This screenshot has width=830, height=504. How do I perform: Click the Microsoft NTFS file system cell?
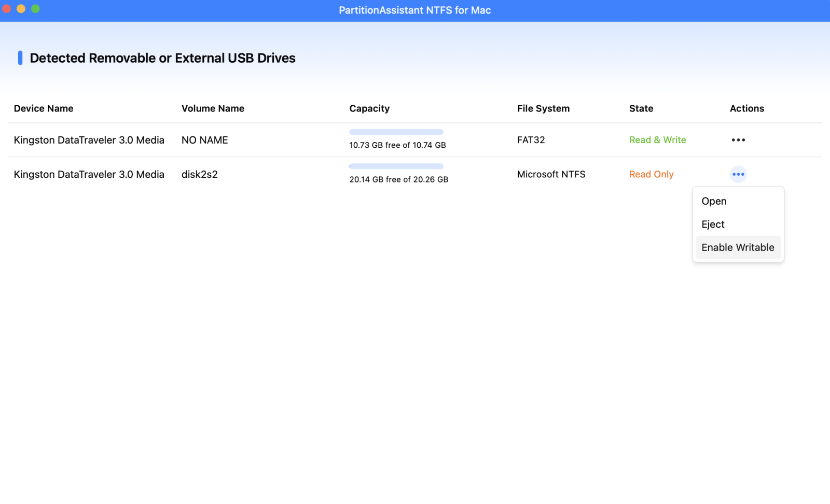tap(551, 174)
